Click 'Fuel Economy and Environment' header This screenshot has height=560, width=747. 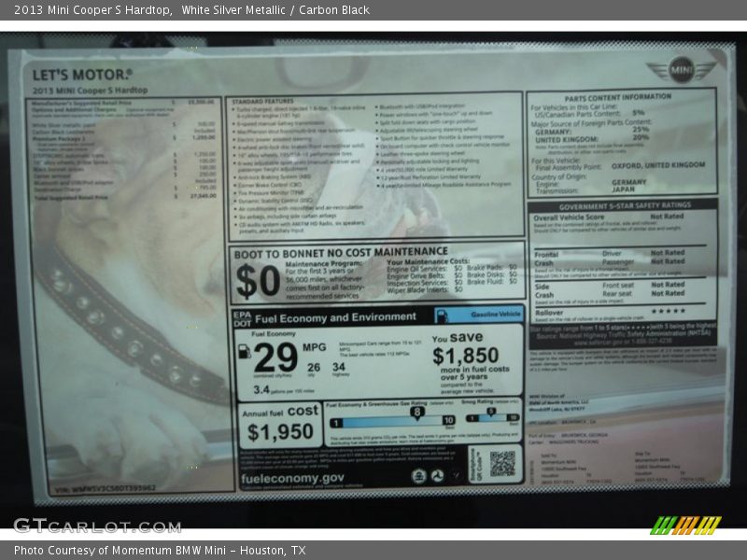tap(335, 317)
